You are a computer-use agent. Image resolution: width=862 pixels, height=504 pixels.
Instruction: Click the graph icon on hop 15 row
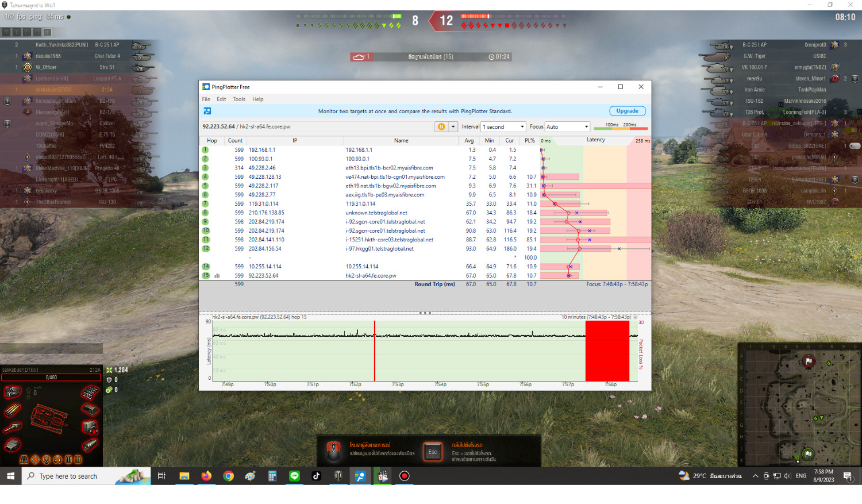217,276
